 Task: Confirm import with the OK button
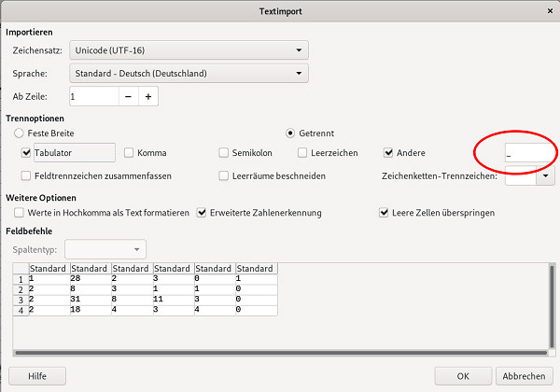click(x=462, y=376)
